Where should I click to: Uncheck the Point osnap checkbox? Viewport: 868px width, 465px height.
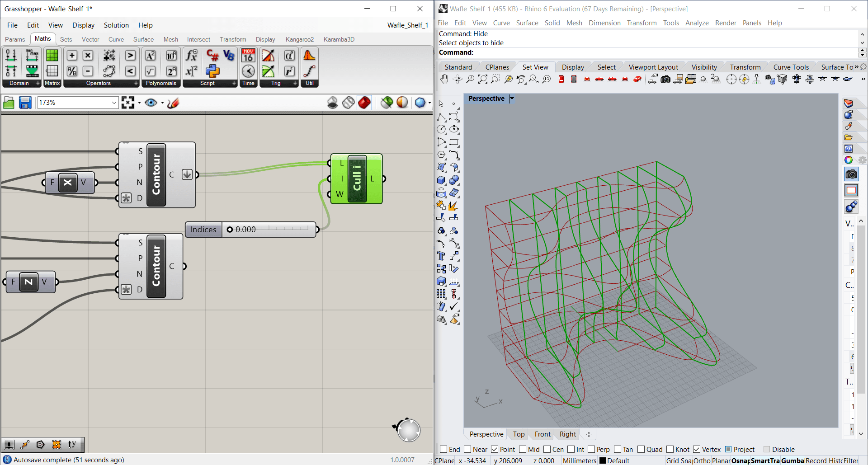(495, 449)
